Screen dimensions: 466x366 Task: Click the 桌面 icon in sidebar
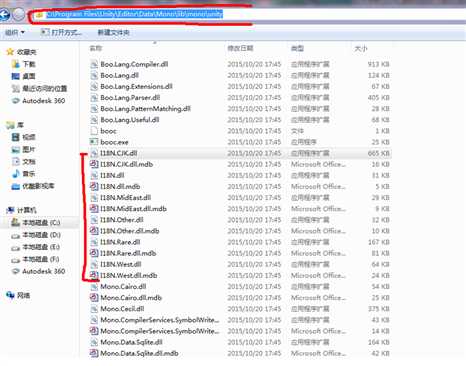[16, 76]
